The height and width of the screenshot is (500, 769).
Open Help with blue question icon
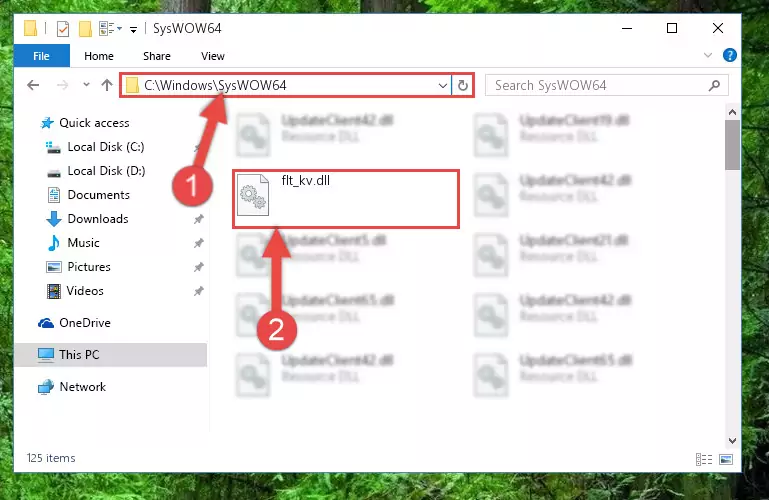coord(729,55)
